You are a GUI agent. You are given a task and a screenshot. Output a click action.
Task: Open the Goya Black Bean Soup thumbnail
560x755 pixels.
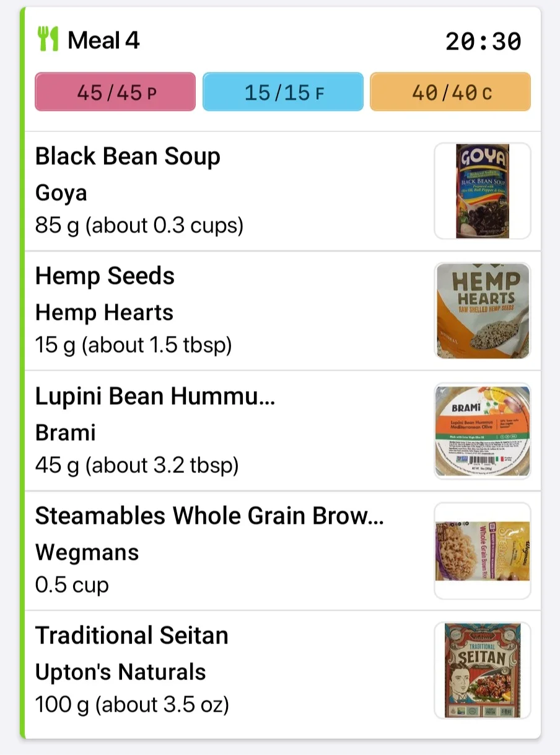[x=483, y=191]
